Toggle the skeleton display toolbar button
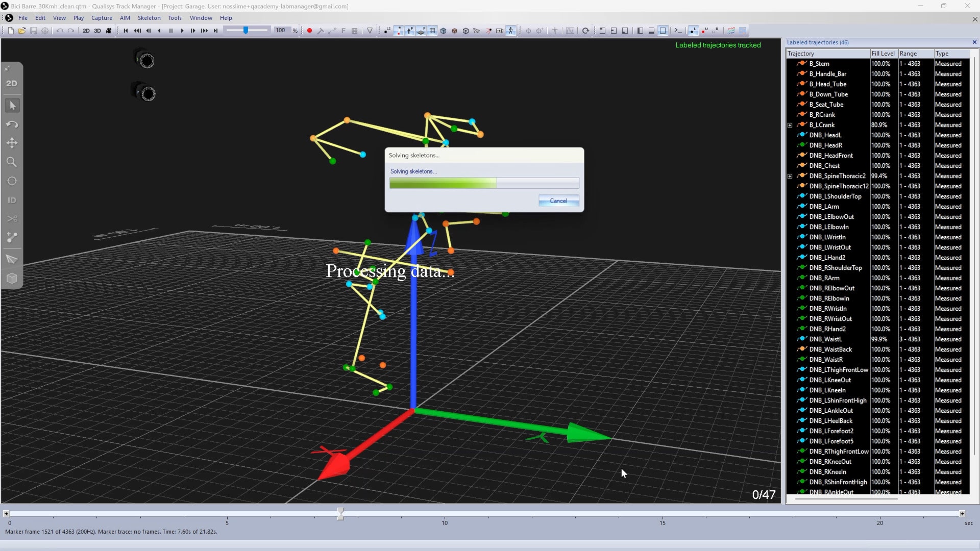The height and width of the screenshot is (551, 980). click(511, 31)
